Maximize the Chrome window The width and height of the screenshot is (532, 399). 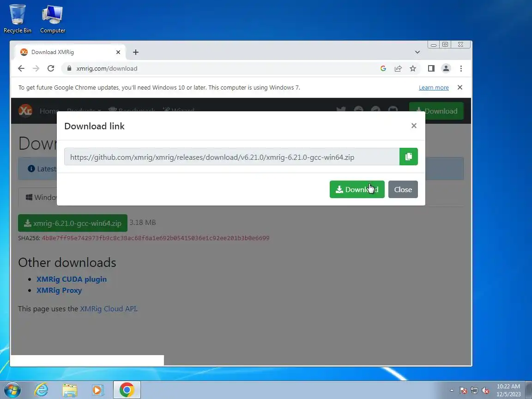(x=445, y=44)
